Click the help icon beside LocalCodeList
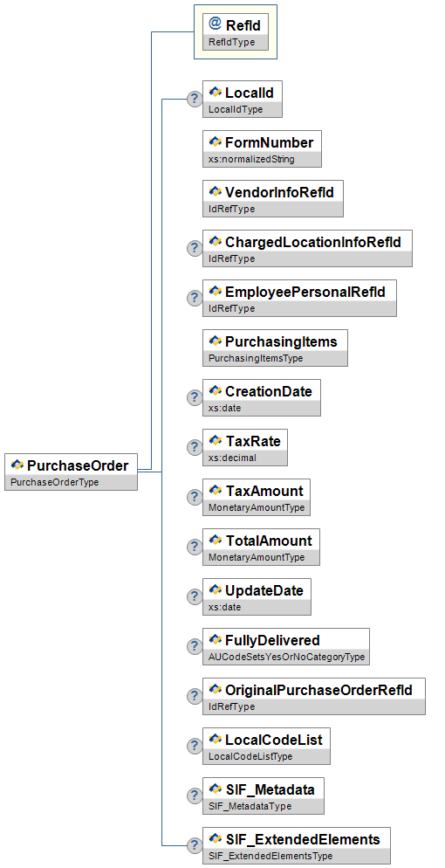The image size is (445, 868). point(194,746)
